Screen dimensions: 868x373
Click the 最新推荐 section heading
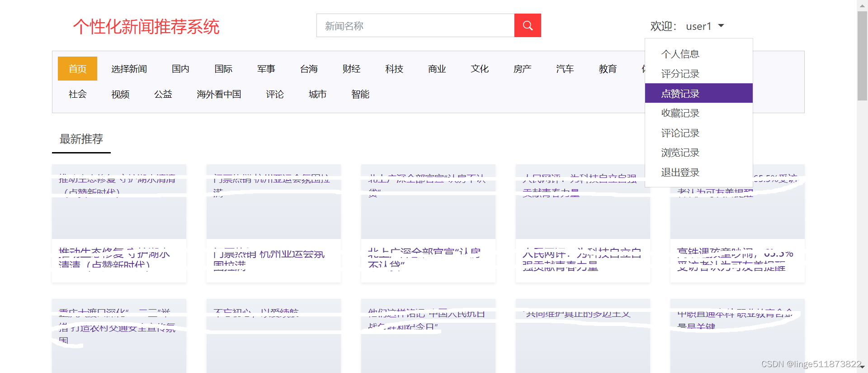click(x=81, y=139)
